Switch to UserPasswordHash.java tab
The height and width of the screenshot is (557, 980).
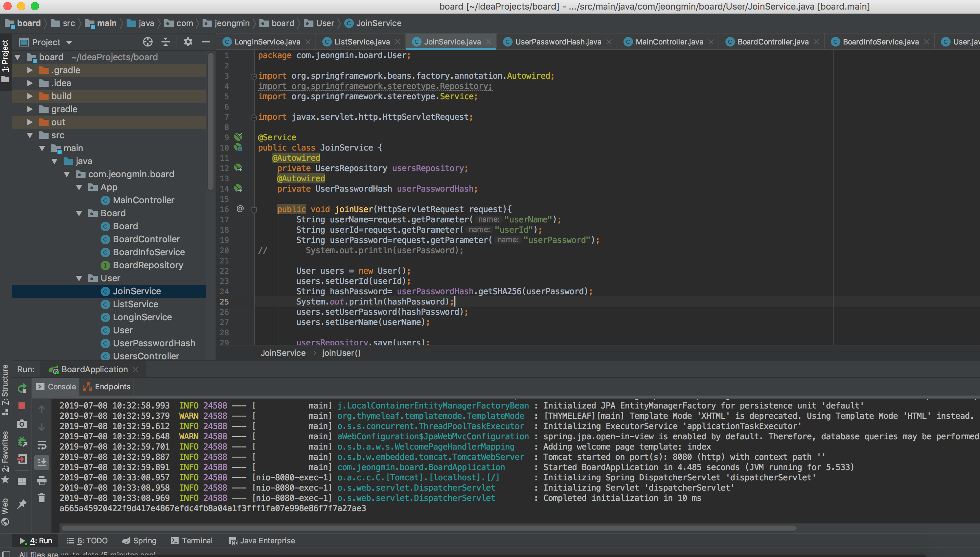click(557, 42)
